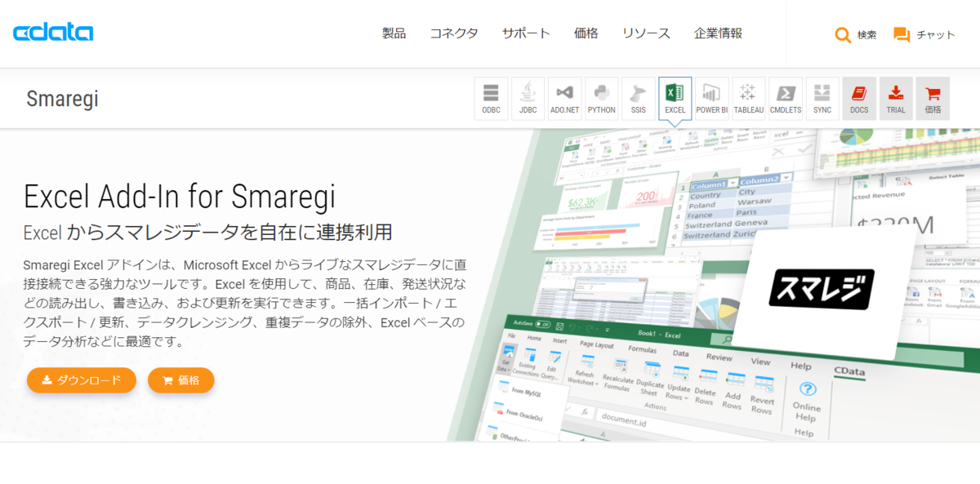Select the Python connector icon
980x484 pixels.
pos(601,99)
